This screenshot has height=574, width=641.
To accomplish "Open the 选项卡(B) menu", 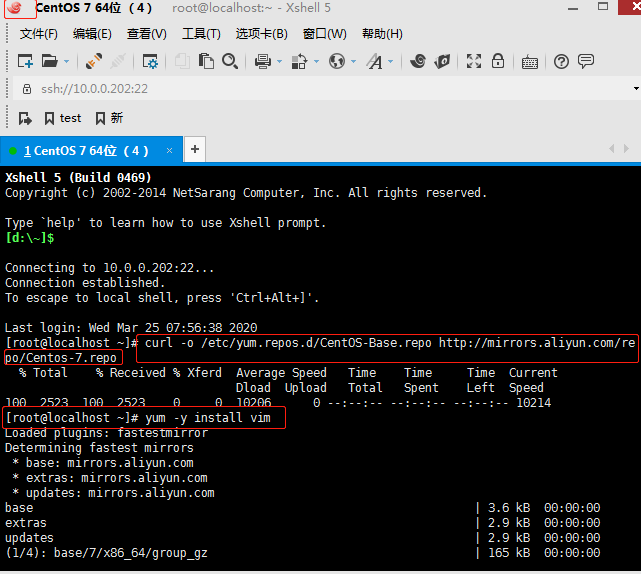I will [262, 34].
